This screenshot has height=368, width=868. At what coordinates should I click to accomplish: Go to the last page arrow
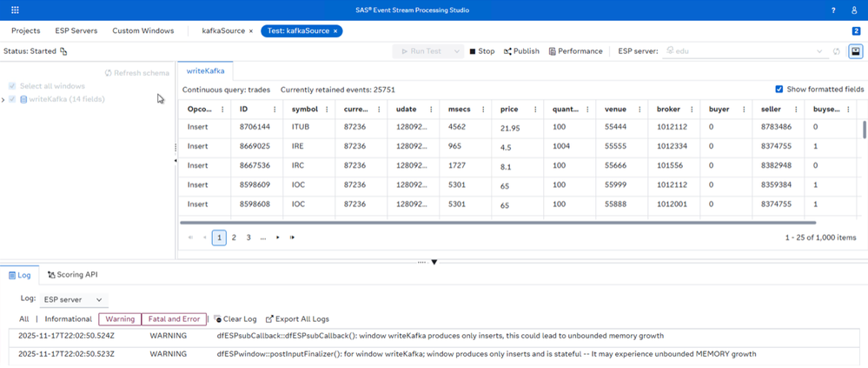tap(292, 238)
